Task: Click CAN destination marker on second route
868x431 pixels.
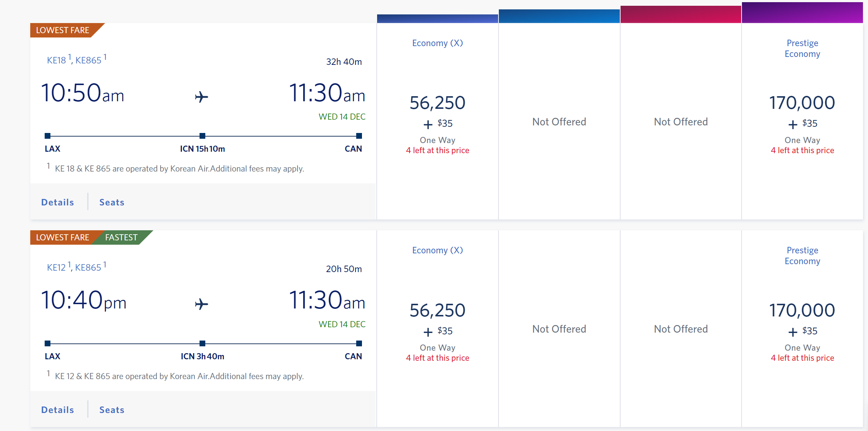Action: tap(359, 343)
